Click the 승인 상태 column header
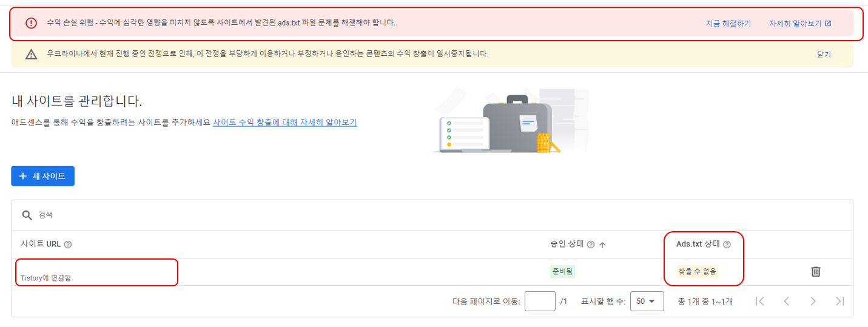This screenshot has height=327, width=868. [x=567, y=244]
